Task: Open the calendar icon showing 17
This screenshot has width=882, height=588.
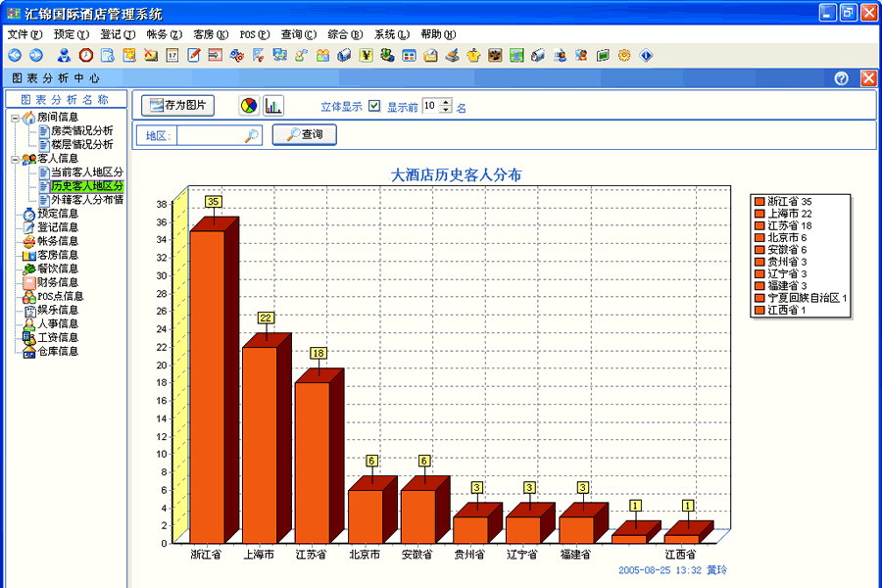Action: pos(172,55)
